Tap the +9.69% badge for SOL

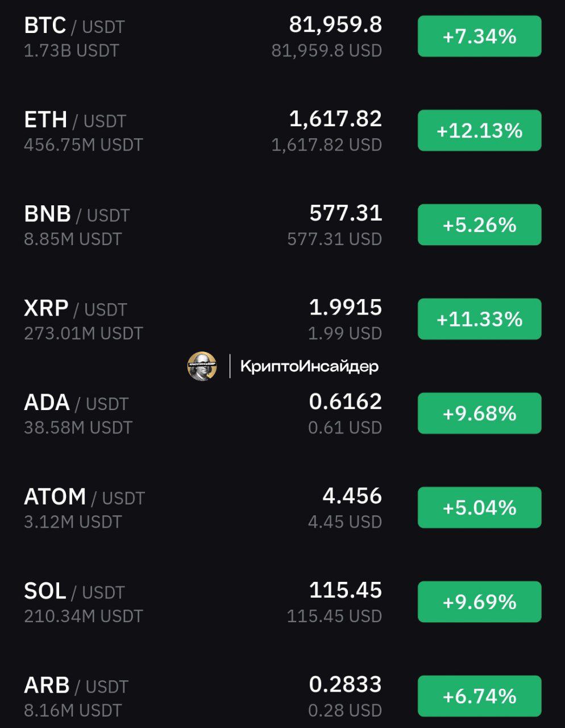pos(479,602)
